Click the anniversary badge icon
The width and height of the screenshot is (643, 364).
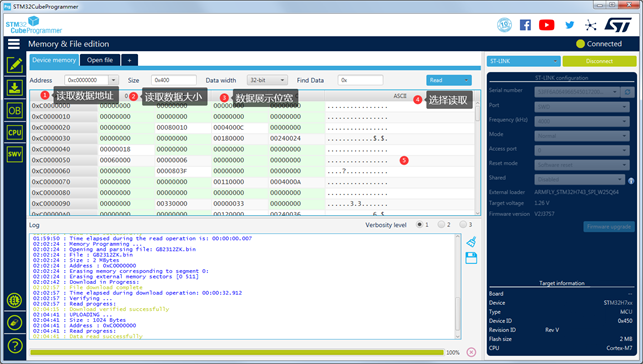tap(504, 25)
